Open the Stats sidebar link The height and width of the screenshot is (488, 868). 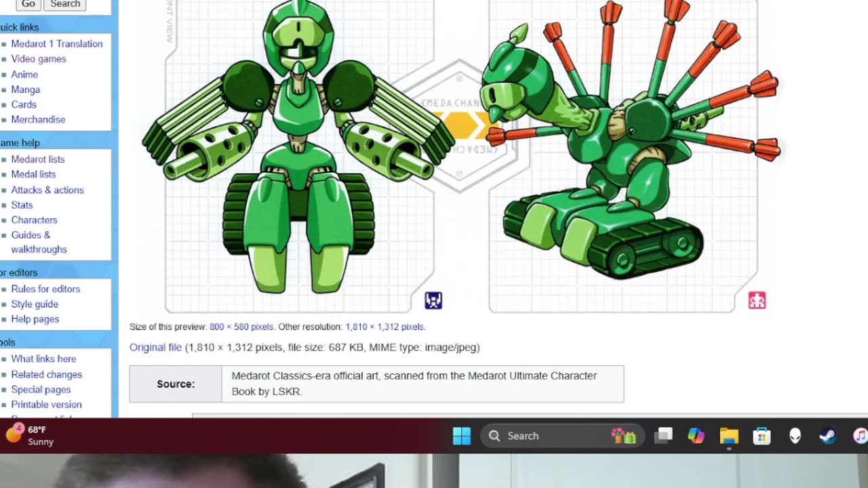[22, 205]
